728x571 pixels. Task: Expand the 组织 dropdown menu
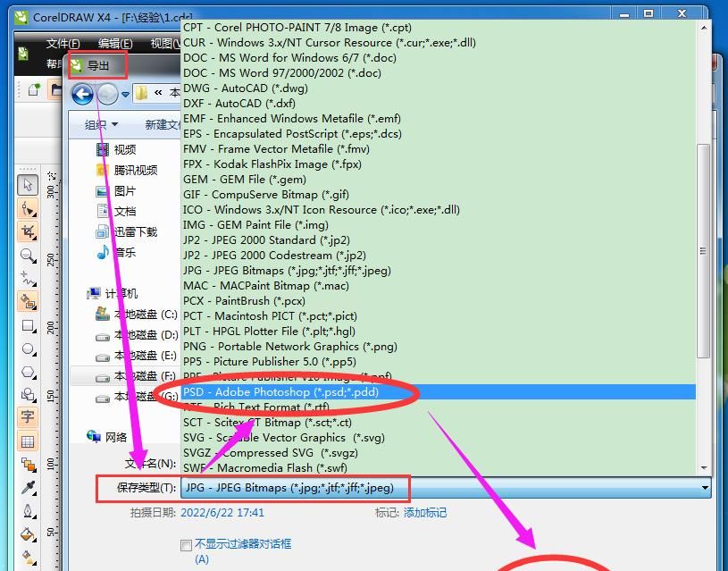(x=101, y=124)
